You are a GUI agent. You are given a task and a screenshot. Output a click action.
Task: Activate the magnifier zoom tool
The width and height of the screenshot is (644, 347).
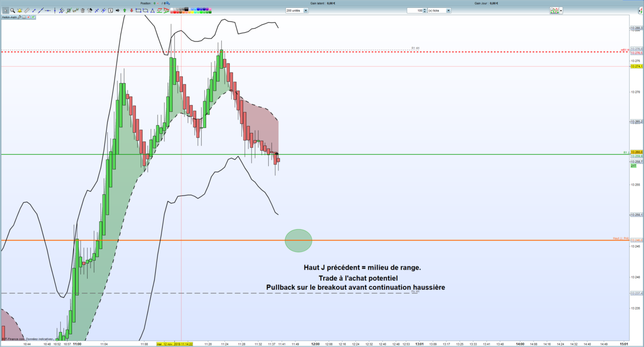tap(12, 10)
